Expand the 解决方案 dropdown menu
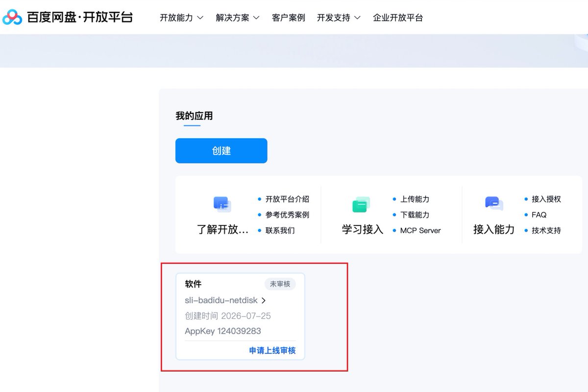 coord(238,18)
